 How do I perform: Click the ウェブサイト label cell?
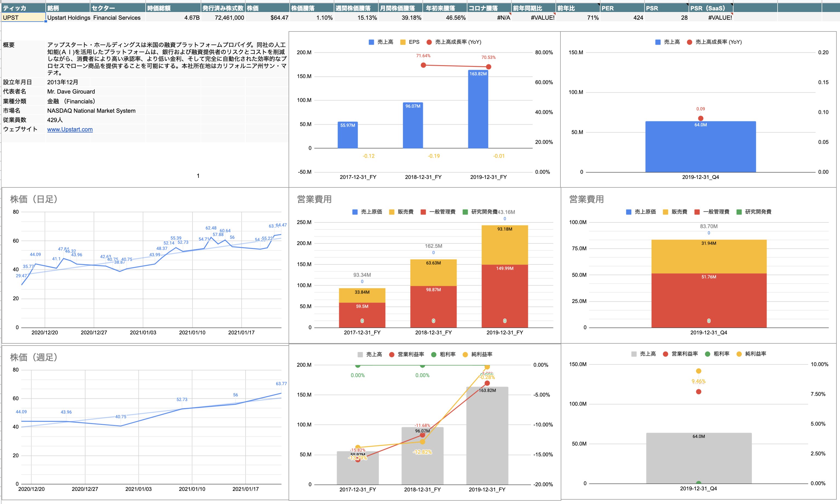pos(24,129)
